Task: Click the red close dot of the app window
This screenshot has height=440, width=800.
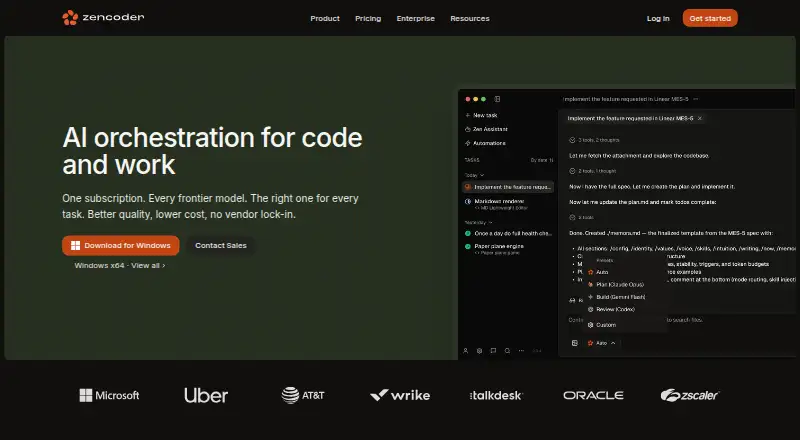Action: coord(468,99)
